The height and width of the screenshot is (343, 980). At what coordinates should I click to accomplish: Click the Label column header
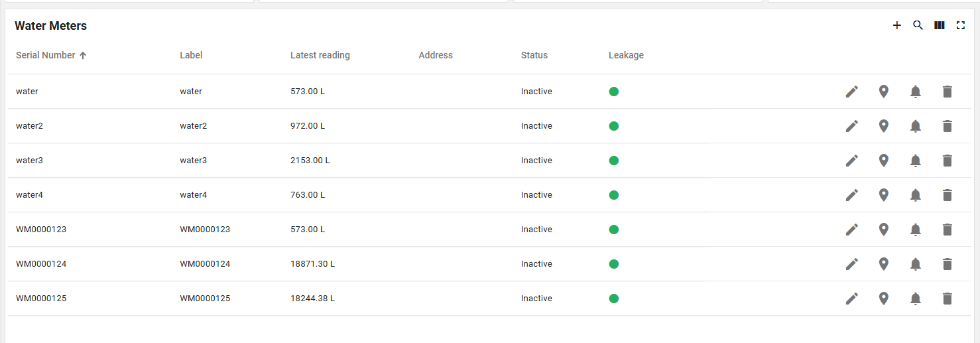pos(191,56)
